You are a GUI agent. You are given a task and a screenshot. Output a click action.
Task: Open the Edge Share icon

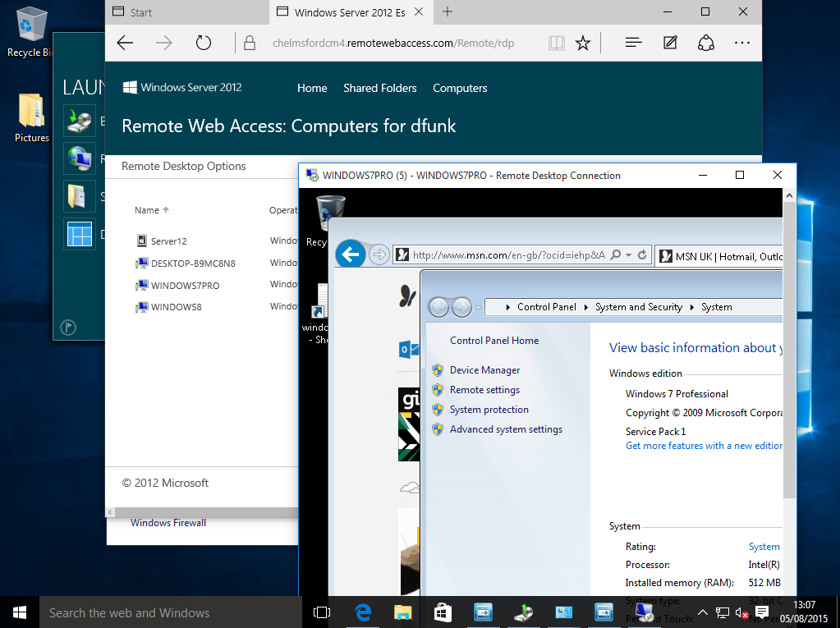coord(705,44)
